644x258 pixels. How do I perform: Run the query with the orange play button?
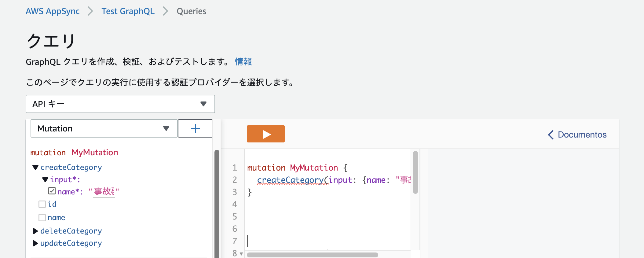pos(265,134)
